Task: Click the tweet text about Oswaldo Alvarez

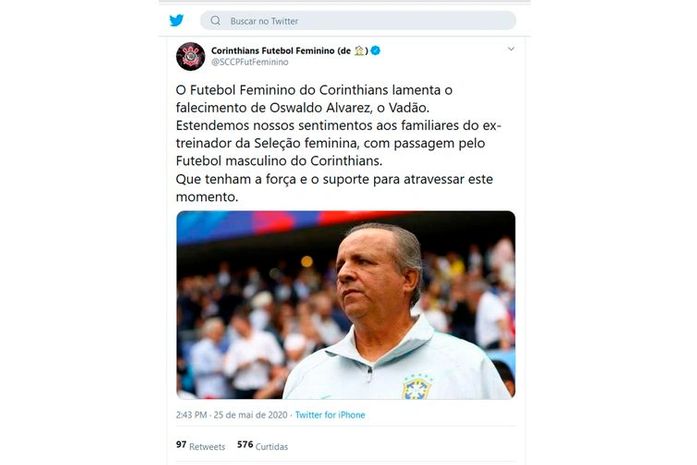Action: (x=339, y=143)
